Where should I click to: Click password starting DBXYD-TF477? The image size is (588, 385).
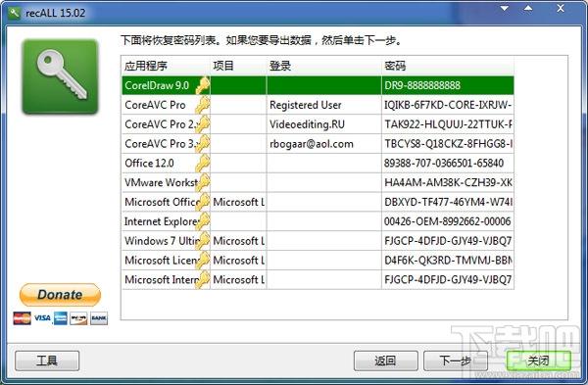coord(449,202)
